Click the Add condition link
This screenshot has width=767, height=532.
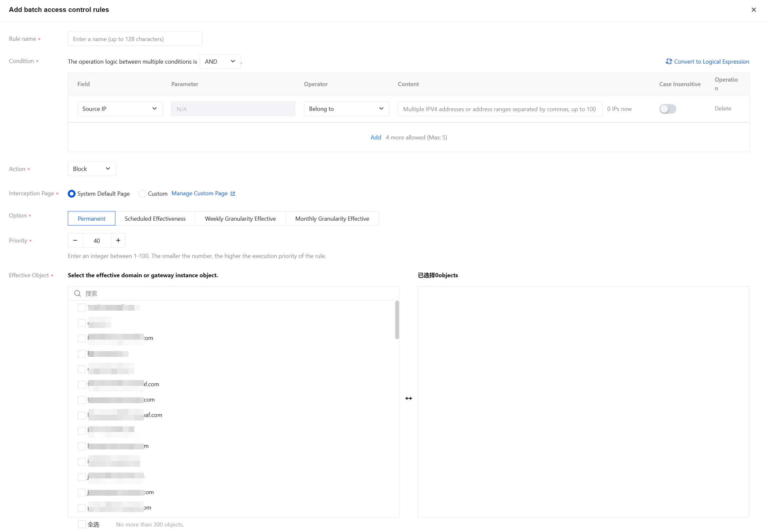(375, 137)
